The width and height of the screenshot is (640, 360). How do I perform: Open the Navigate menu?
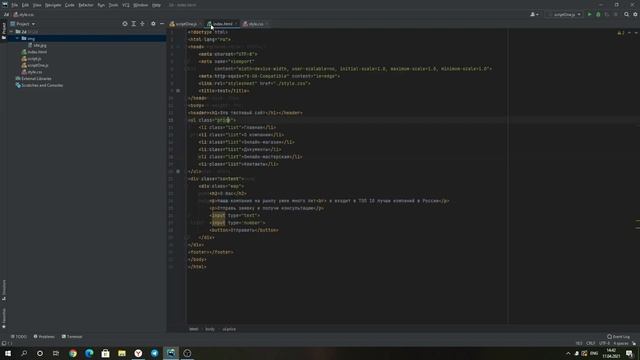[x=53, y=5]
